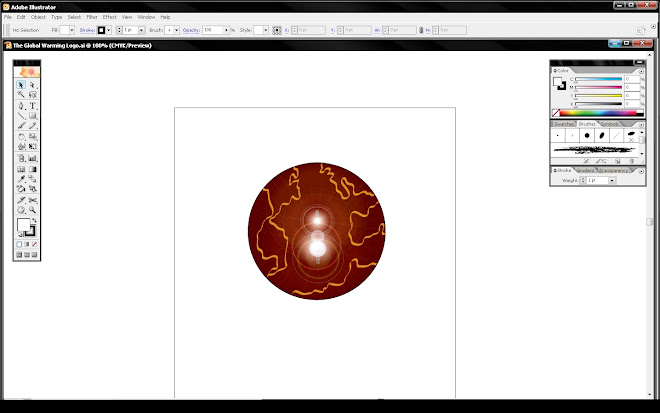Screen dimensions: 660x413
Task: Select the Scissors tool
Action: click(x=32, y=200)
